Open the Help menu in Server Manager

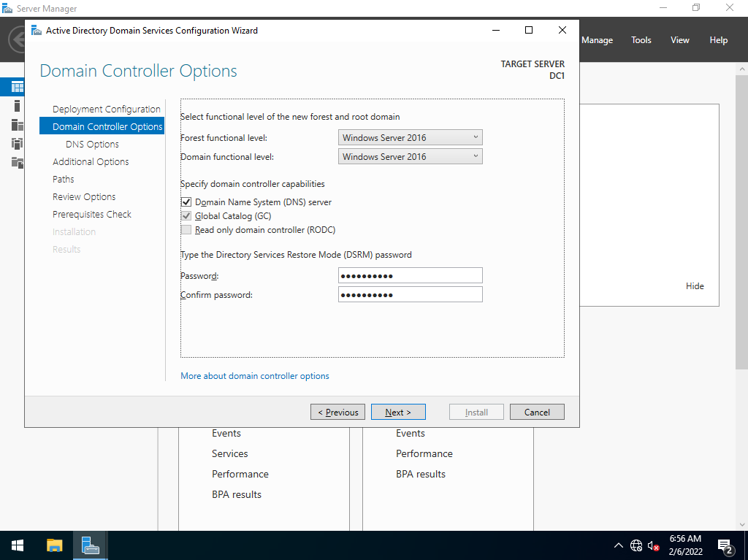pos(719,40)
